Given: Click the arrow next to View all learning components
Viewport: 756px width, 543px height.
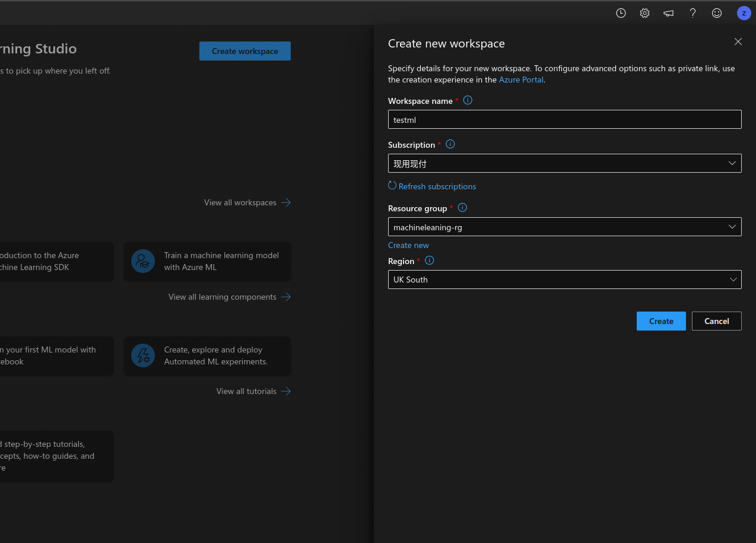Looking at the screenshot, I should pyautogui.click(x=286, y=297).
